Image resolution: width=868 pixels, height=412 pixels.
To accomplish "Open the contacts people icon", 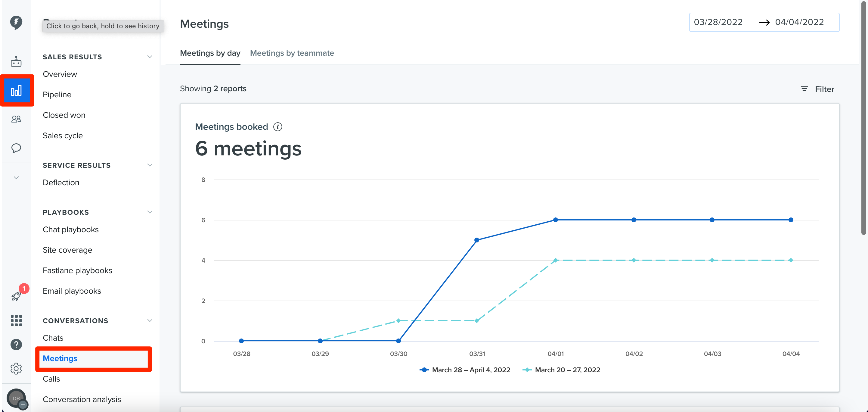I will (16, 119).
